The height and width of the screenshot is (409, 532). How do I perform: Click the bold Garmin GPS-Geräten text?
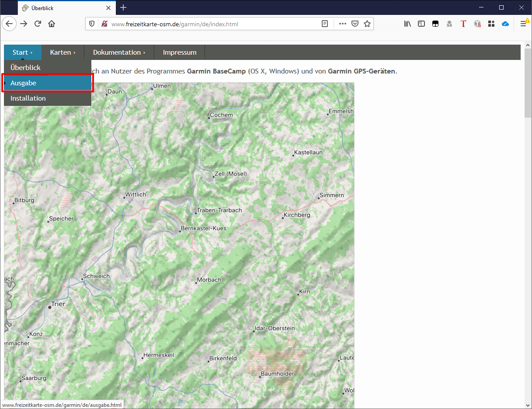[362, 71]
